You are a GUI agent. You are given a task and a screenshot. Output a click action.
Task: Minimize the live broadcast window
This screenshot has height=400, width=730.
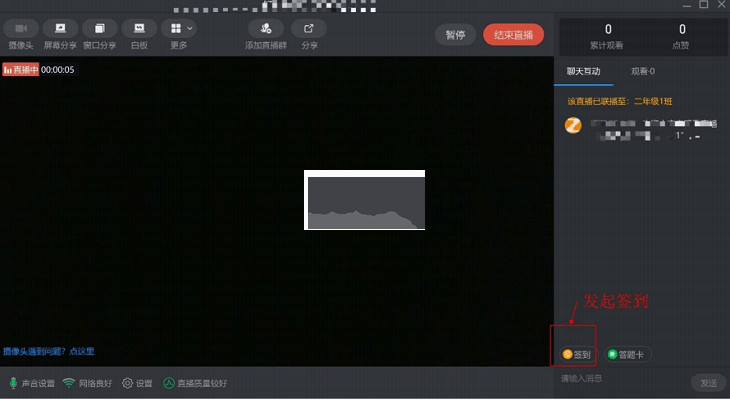click(687, 5)
